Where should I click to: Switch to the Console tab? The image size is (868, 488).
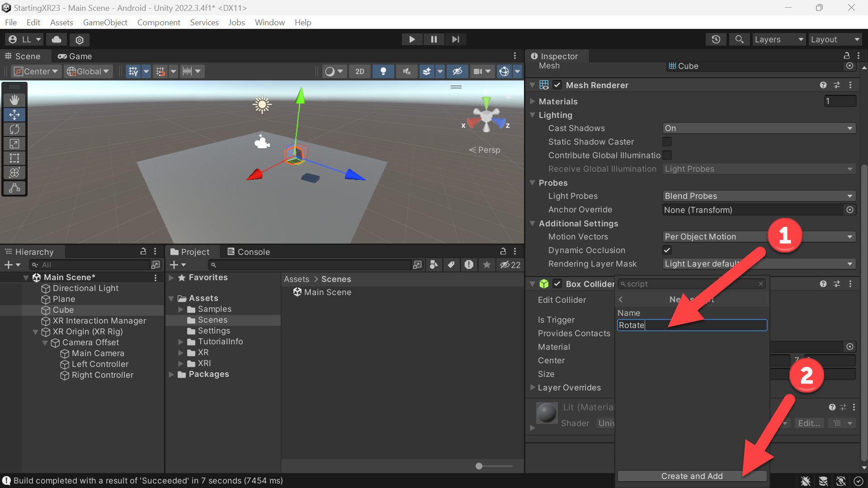coord(248,252)
